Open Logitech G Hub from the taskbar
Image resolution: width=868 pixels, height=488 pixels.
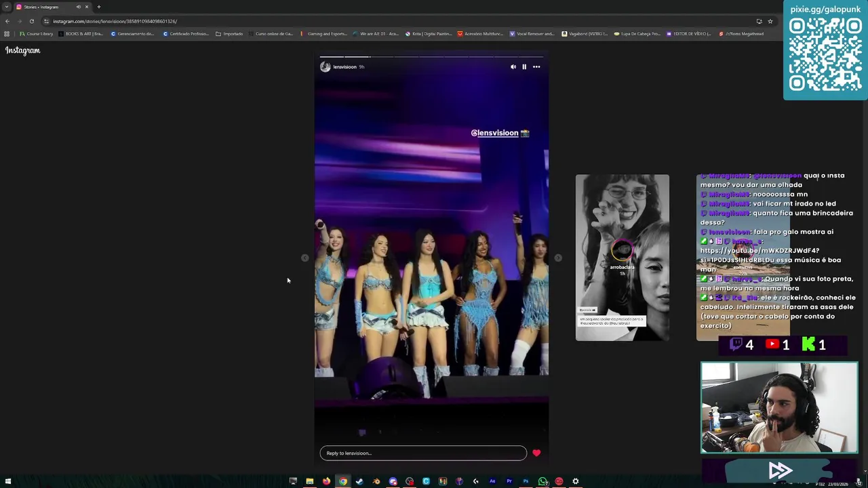click(476, 481)
